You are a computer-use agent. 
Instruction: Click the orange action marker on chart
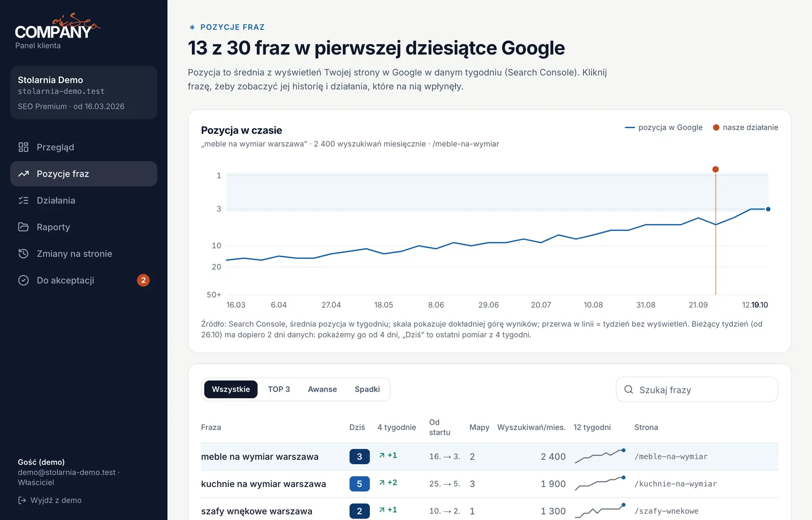[x=716, y=169]
